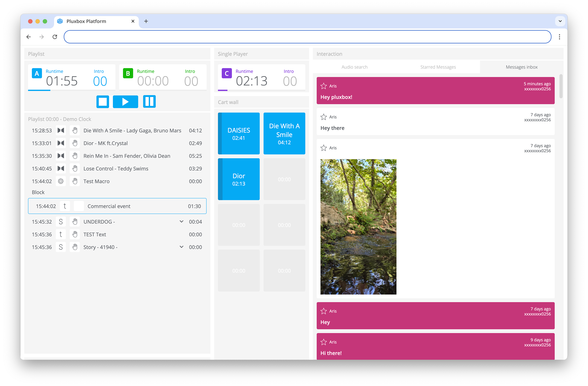Star the 'Hi there!' message at the bottom

(324, 342)
